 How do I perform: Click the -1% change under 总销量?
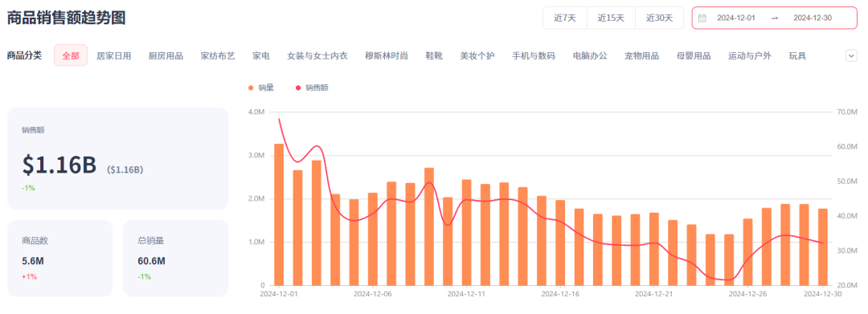coord(144,276)
